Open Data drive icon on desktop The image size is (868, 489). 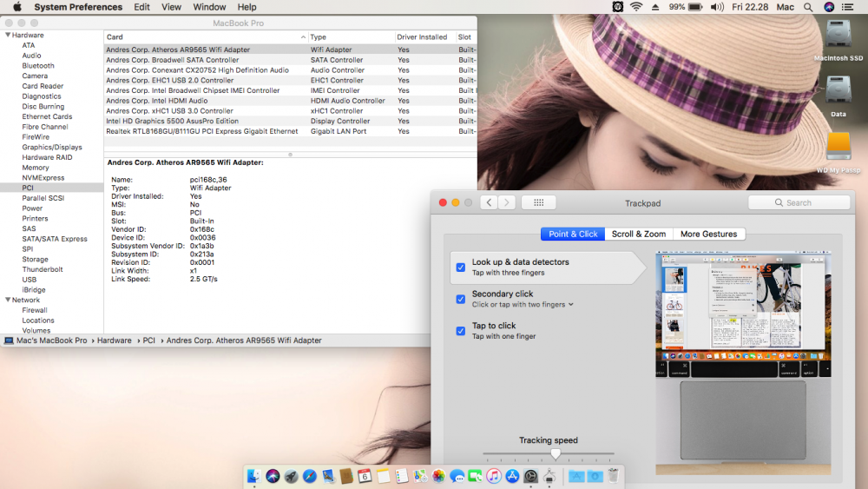[x=838, y=91]
